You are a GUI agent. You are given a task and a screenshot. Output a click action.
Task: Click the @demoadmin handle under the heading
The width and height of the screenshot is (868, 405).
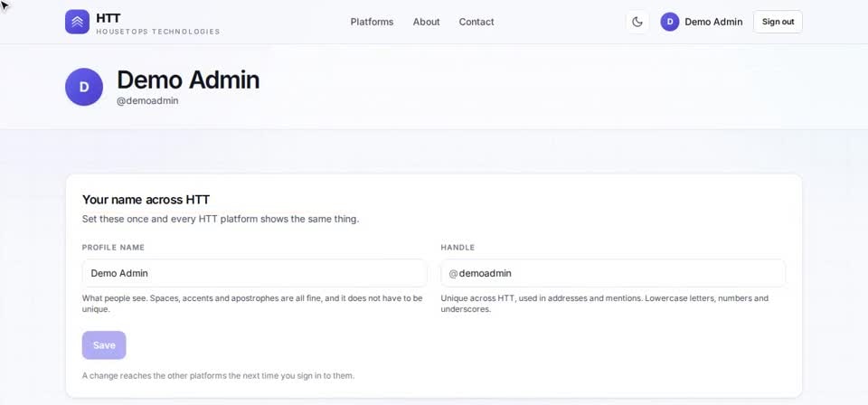coord(147,101)
